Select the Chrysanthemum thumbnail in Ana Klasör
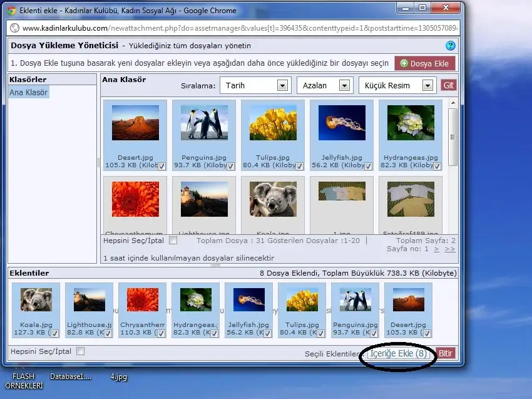This screenshot has height=399, width=532. click(135, 199)
